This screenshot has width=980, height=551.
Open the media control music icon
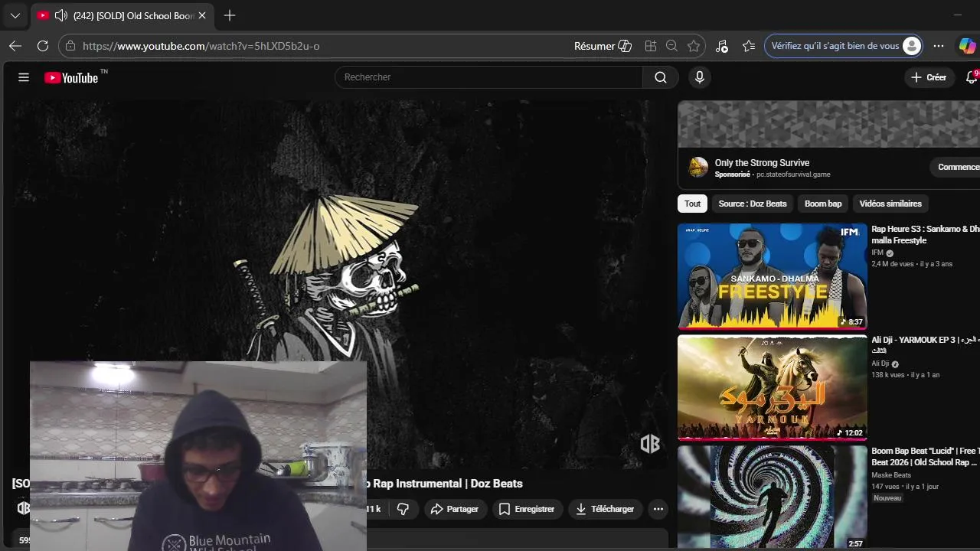tap(722, 46)
